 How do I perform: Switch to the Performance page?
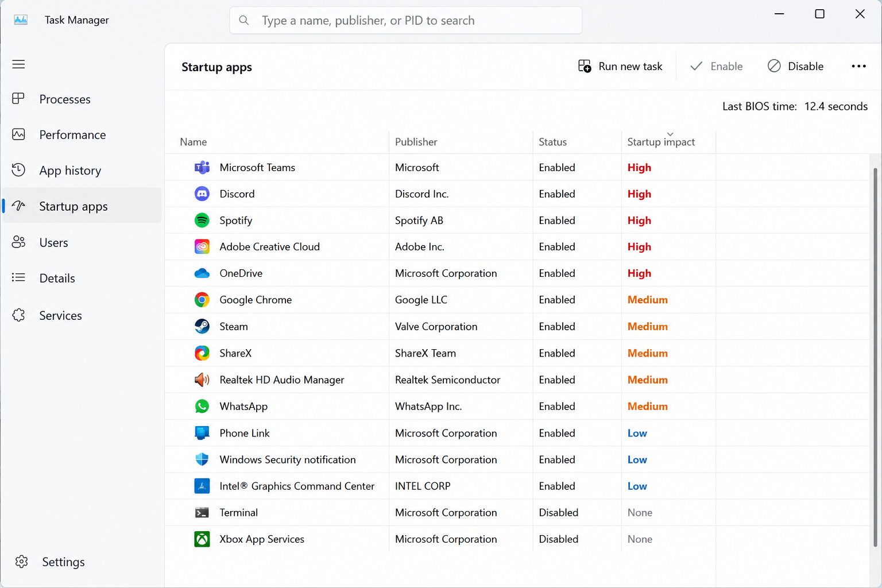click(x=82, y=134)
